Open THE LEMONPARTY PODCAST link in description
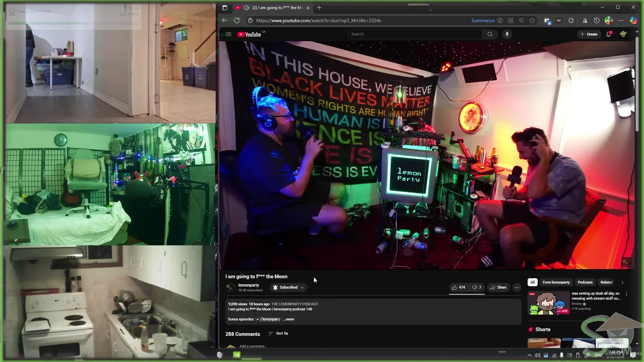Screen dimensions: 644x362 294,304
